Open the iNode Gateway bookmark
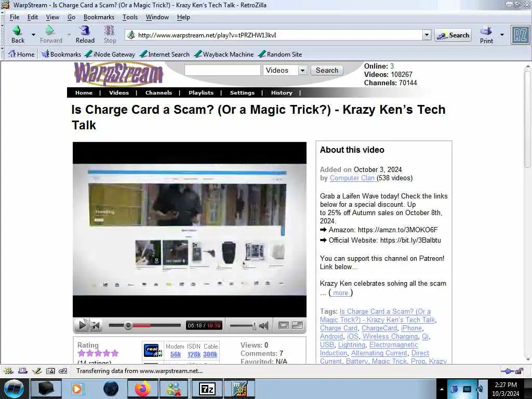The image size is (532, 399). click(110, 54)
